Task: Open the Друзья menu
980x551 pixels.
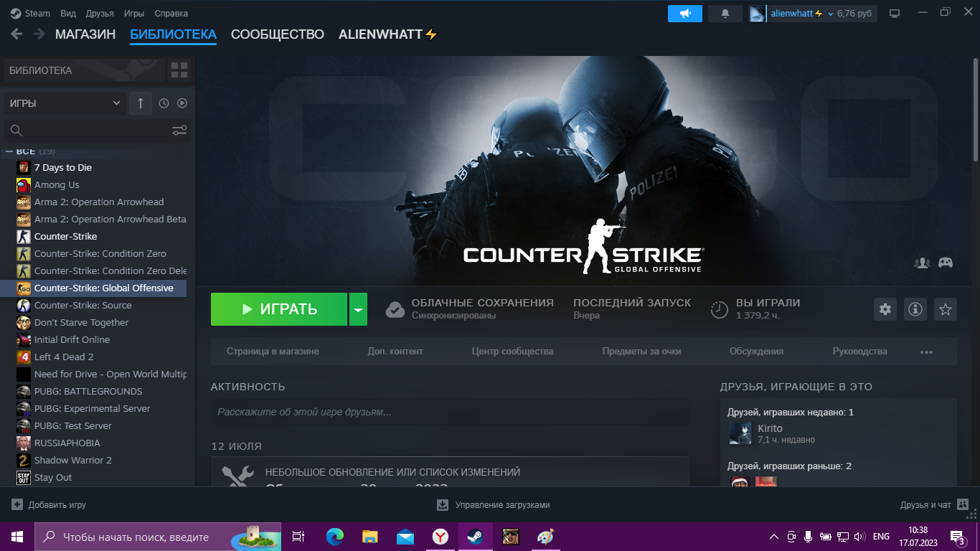Action: click(x=100, y=14)
